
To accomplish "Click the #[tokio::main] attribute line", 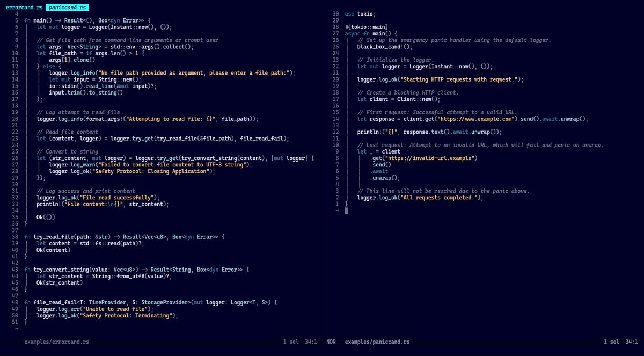I will click(366, 27).
